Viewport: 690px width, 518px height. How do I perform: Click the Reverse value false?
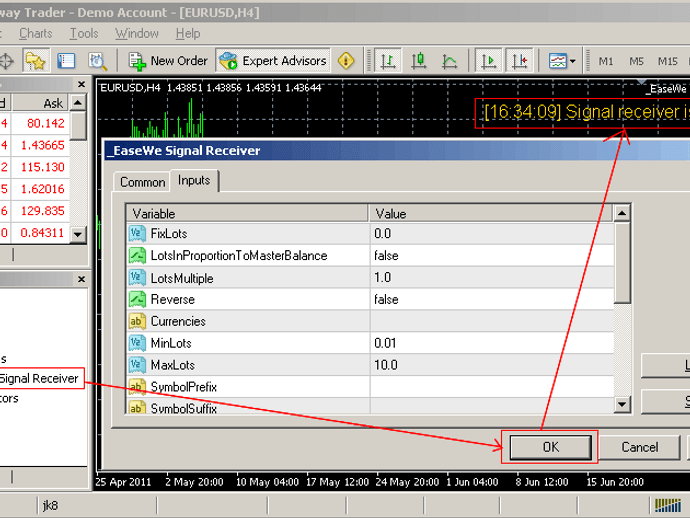tap(492, 299)
